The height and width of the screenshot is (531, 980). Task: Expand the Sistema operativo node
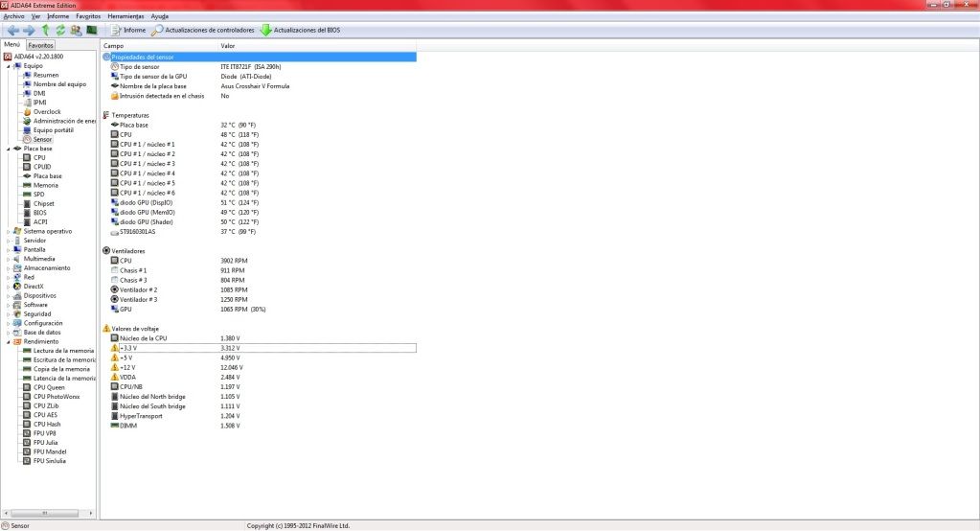pyautogui.click(x=8, y=231)
